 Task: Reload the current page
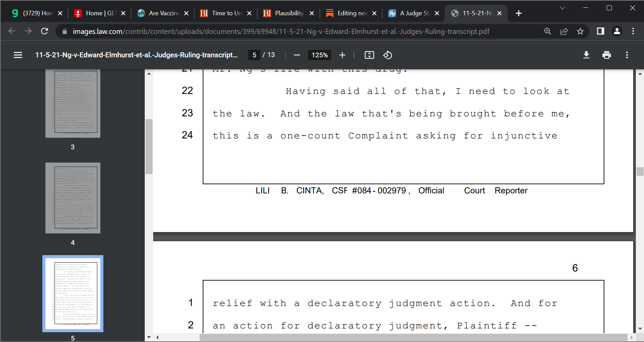[x=44, y=31]
